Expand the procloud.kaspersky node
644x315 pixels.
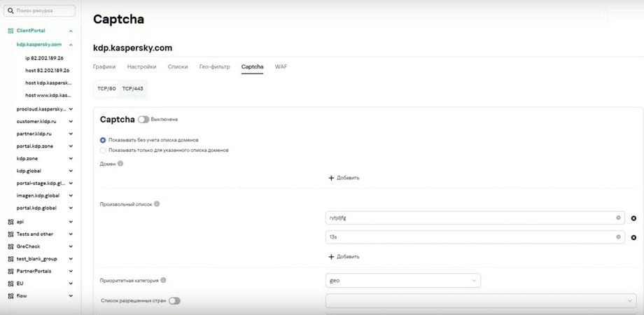(71, 109)
